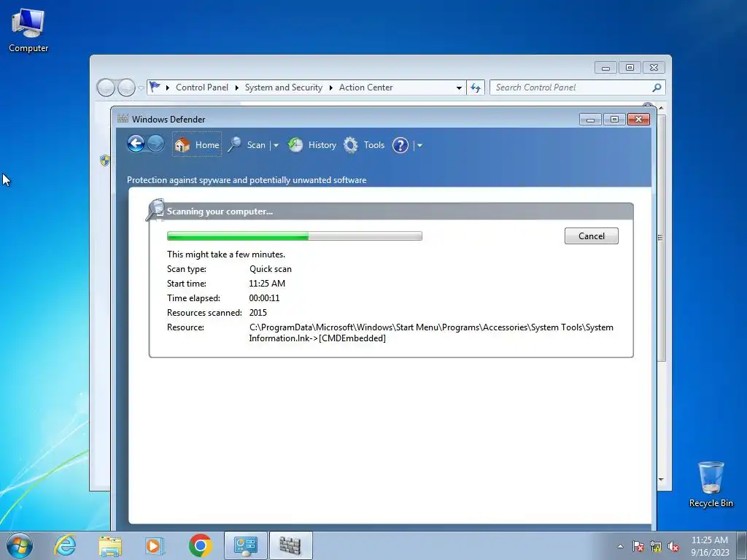The height and width of the screenshot is (560, 747).
Task: Open recent pages dropdown in Control Panel
Action: tap(141, 88)
